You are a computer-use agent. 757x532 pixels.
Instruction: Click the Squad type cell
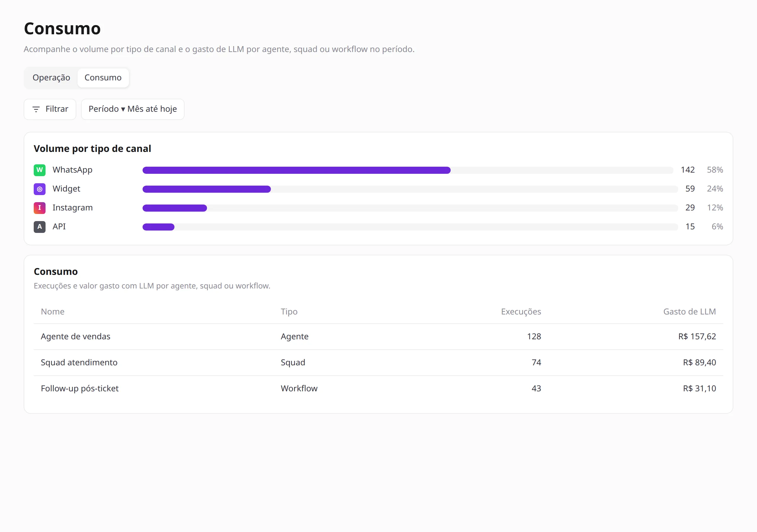[293, 362]
